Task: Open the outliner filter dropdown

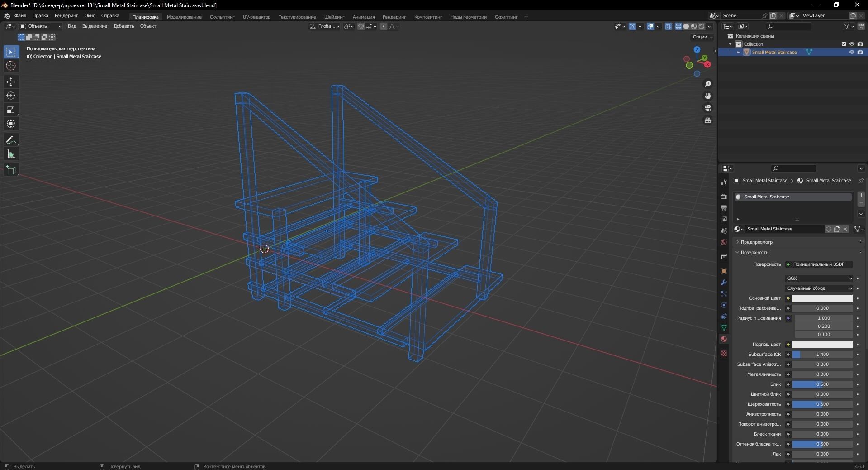Action: [849, 26]
